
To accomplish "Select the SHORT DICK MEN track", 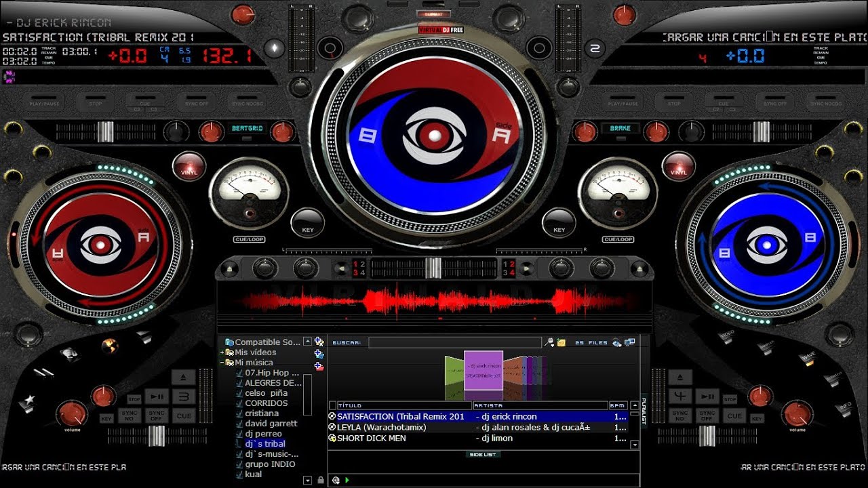I will (x=479, y=439).
